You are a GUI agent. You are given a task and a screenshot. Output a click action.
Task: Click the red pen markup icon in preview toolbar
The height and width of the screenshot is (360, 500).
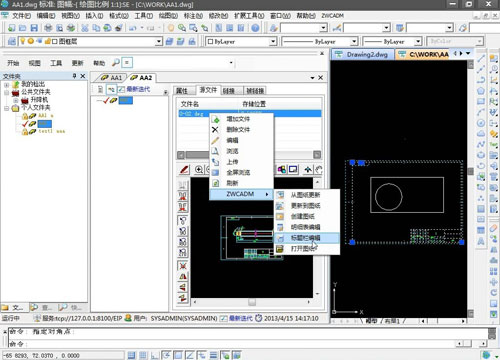(184, 170)
